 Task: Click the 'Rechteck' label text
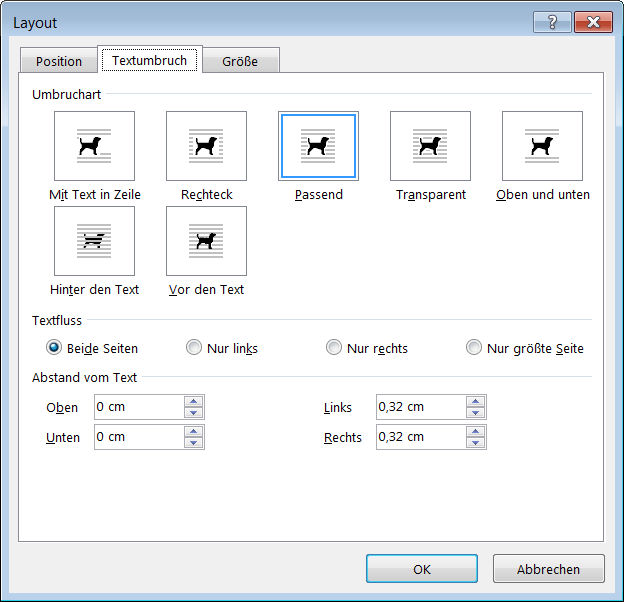click(207, 195)
